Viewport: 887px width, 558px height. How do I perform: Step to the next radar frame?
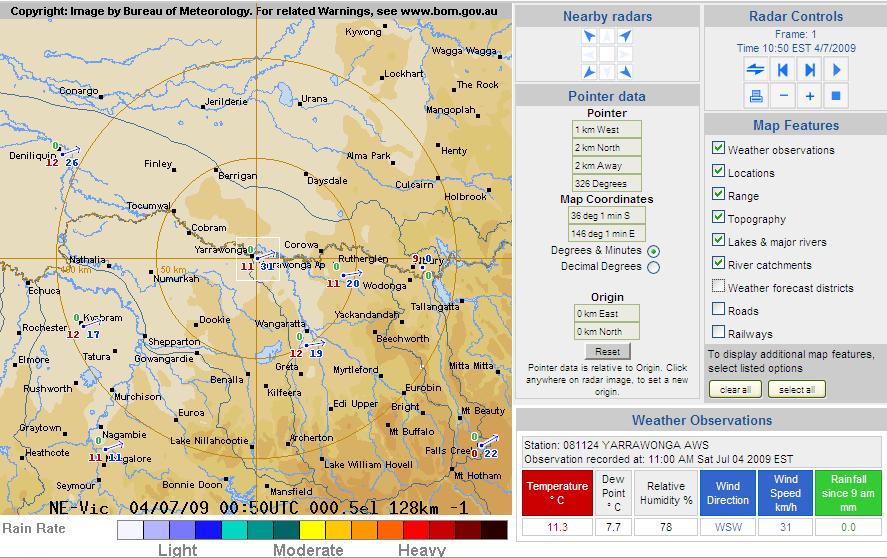tap(810, 70)
